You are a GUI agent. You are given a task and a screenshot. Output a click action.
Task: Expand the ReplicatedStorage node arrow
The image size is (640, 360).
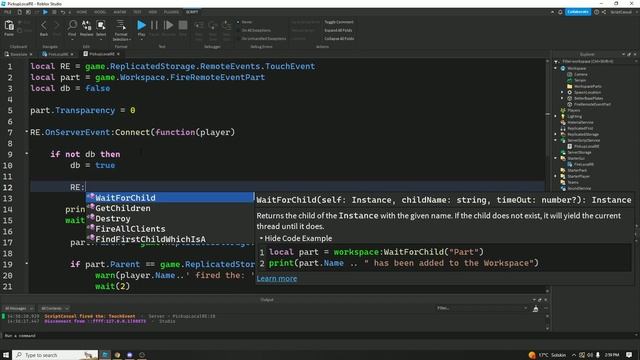[x=556, y=134]
